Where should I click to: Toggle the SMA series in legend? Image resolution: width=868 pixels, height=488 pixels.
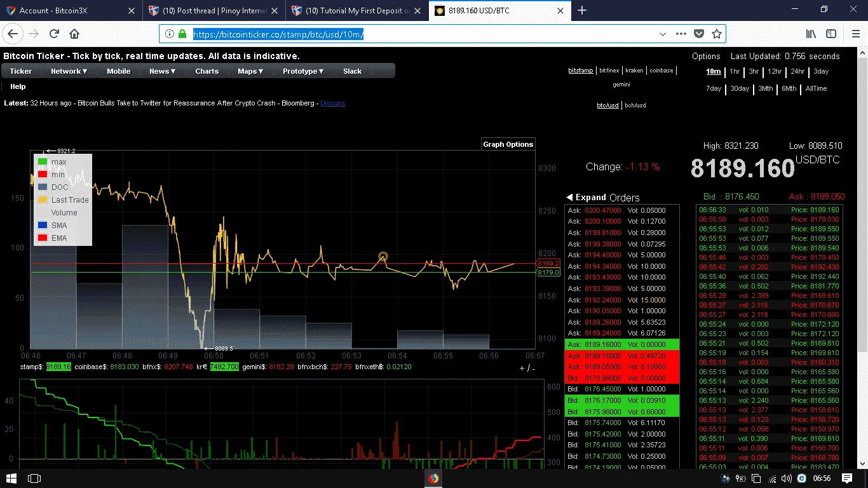(x=52, y=225)
